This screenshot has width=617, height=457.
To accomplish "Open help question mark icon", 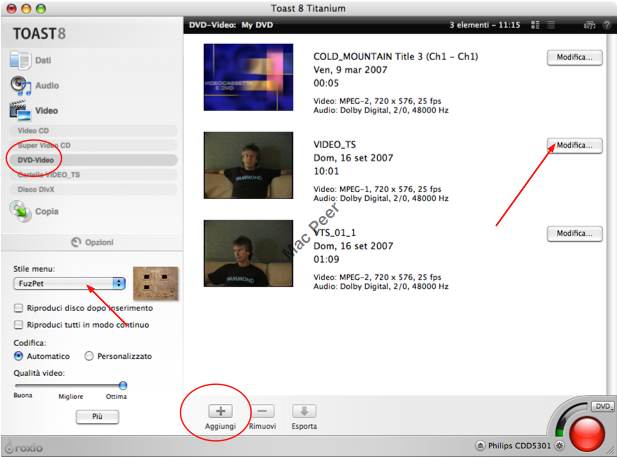I will click(607, 25).
